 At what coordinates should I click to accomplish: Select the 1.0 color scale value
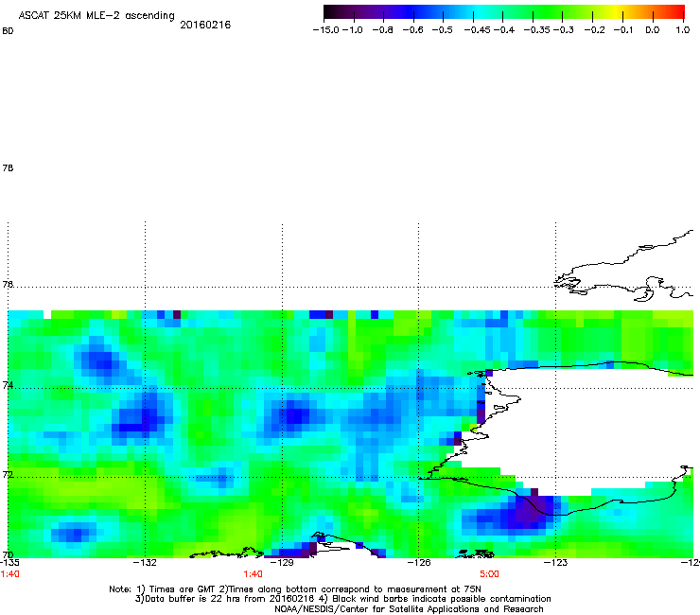pos(683,30)
